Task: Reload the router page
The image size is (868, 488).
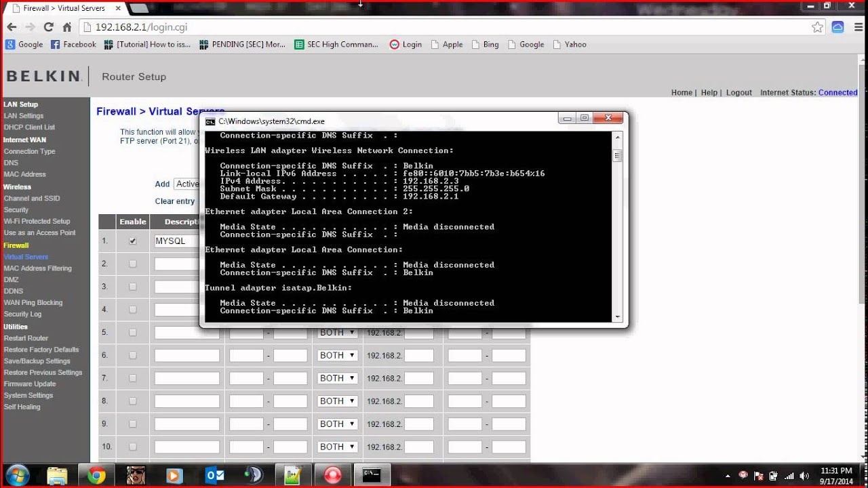Action: point(48,27)
